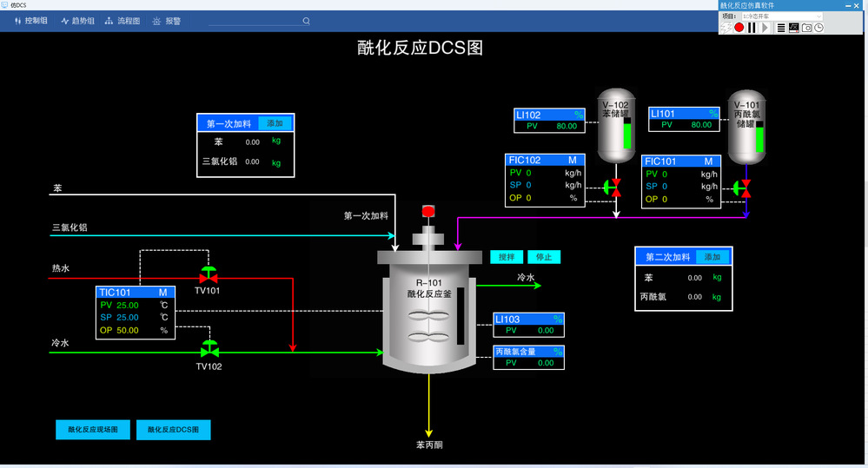The height and width of the screenshot is (468, 868).
Task: Select the TV102 cold water valve
Action: coord(209,349)
